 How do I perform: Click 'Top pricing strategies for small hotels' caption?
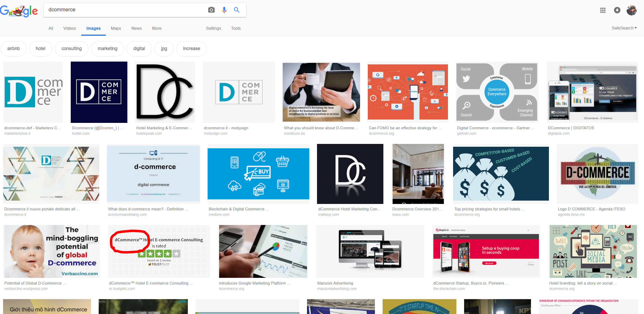[489, 209]
